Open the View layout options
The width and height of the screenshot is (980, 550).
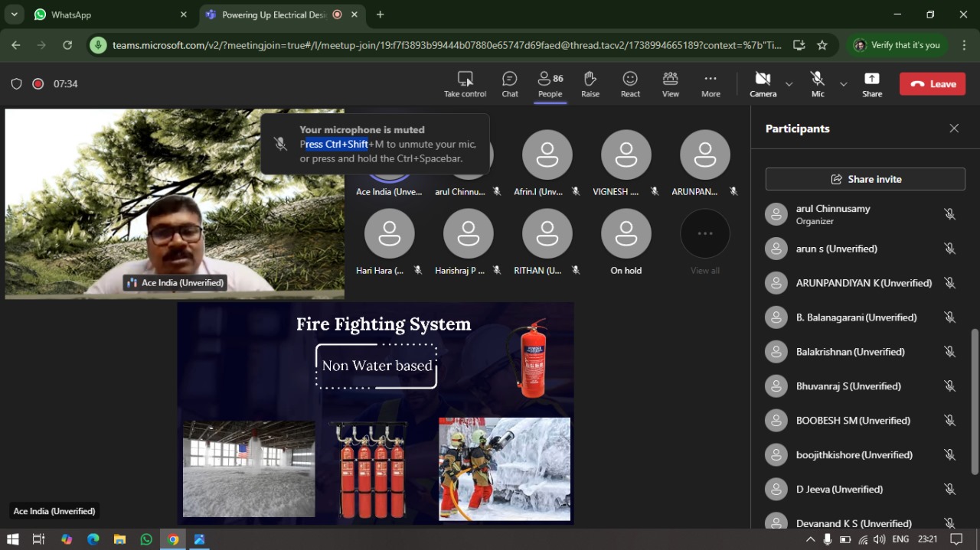[x=671, y=83]
